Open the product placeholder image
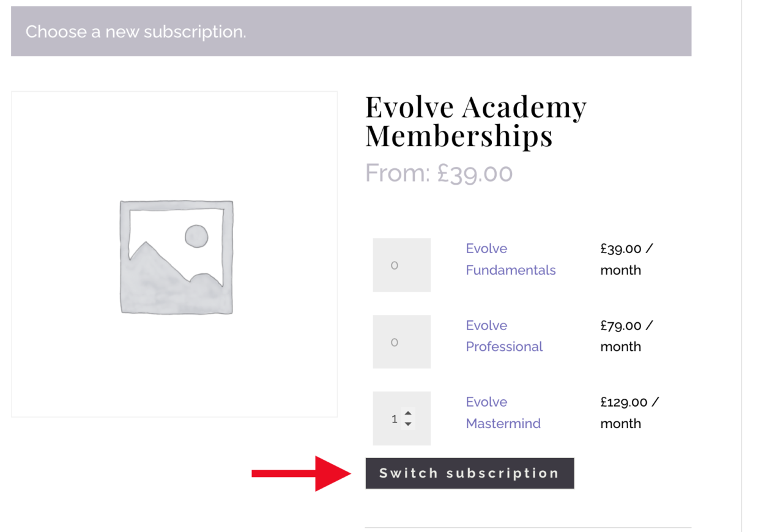The height and width of the screenshot is (532, 783). [x=174, y=254]
